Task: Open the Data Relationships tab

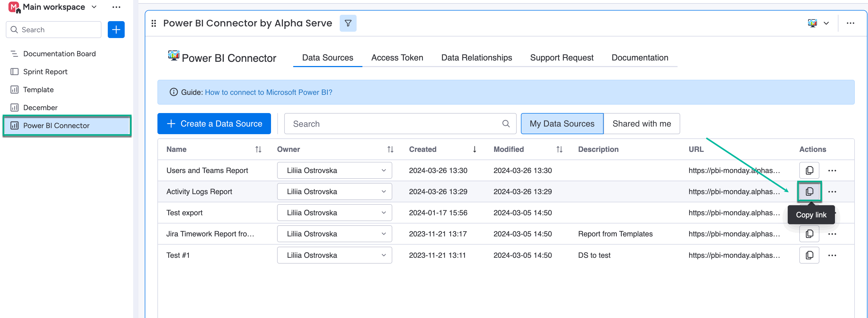Action: [x=477, y=58]
